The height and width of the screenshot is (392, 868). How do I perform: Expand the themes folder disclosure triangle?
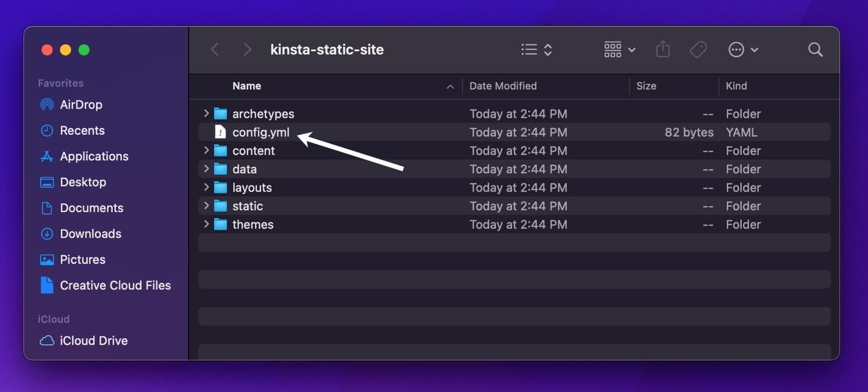pos(207,224)
